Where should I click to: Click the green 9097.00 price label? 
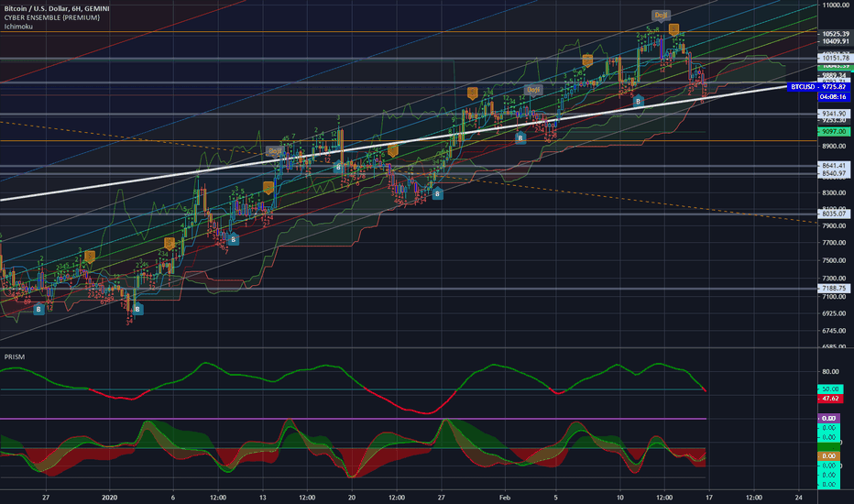point(834,131)
